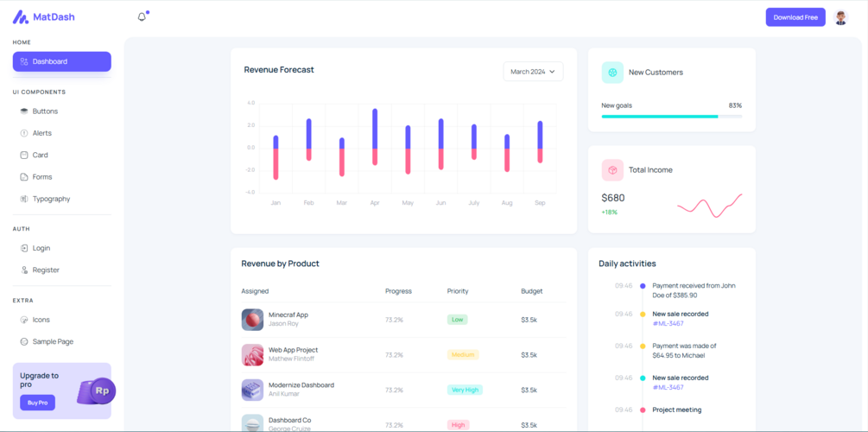Screen dimensions: 868x432
Task: Click the Web App Project thumbnail
Action: [252, 354]
